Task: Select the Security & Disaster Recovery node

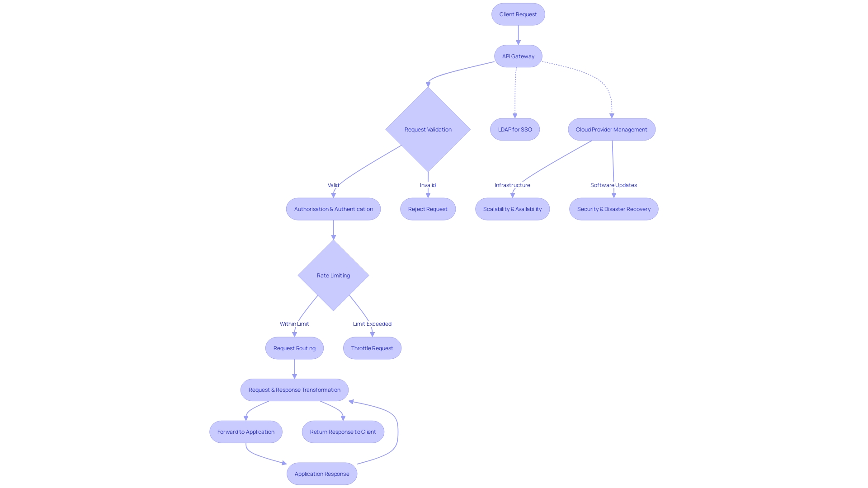Action: 613,209
